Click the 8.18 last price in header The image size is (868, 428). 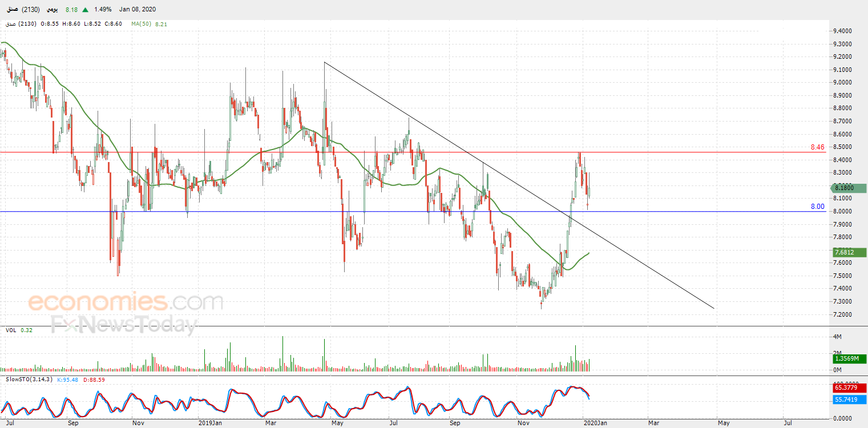click(71, 10)
